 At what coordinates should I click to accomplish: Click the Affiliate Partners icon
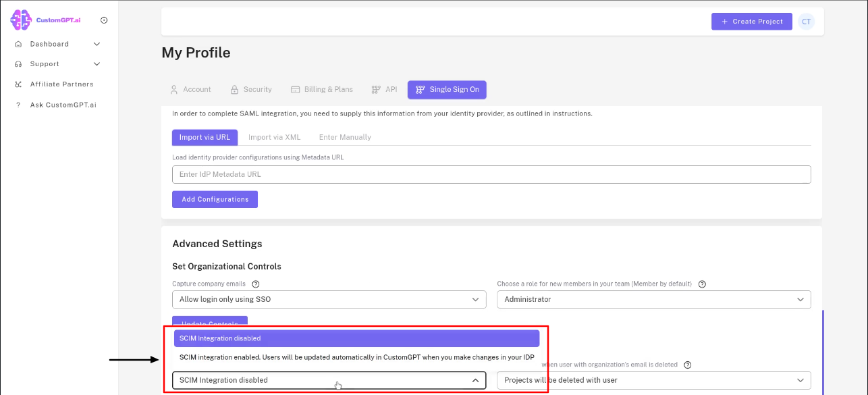(x=17, y=84)
